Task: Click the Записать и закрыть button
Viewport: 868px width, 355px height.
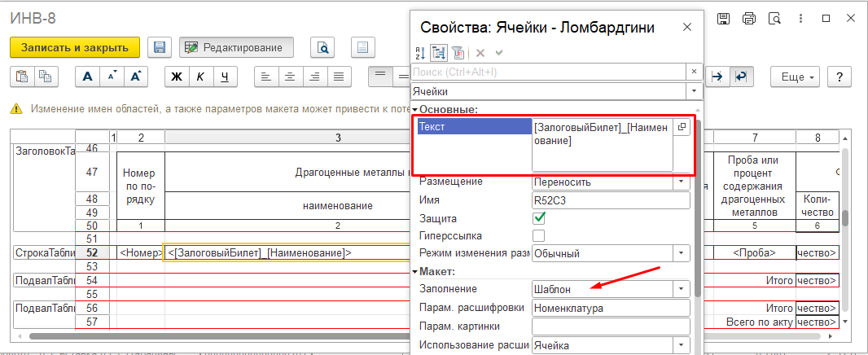Action: coord(75,47)
